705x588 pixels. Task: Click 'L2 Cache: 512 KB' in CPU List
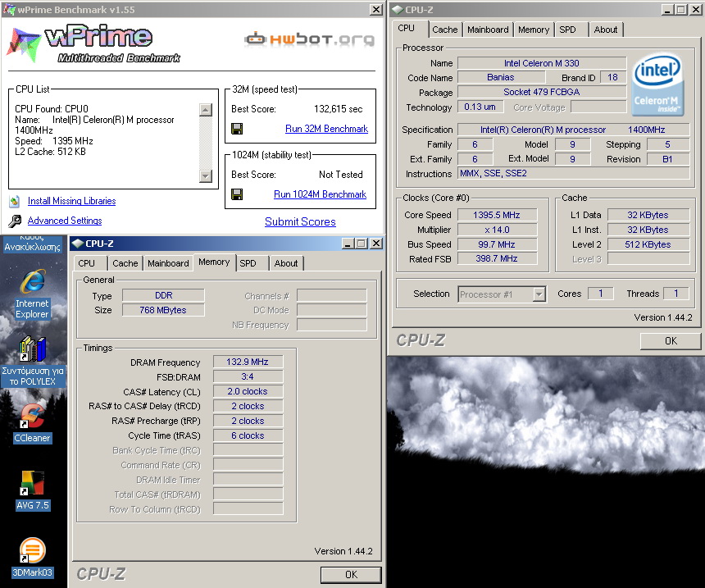50,152
